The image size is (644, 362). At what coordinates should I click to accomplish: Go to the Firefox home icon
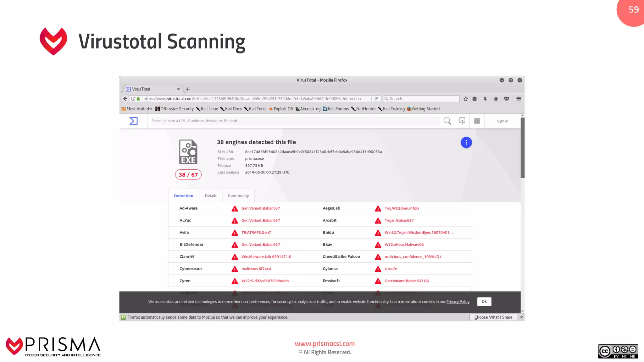[x=496, y=99]
